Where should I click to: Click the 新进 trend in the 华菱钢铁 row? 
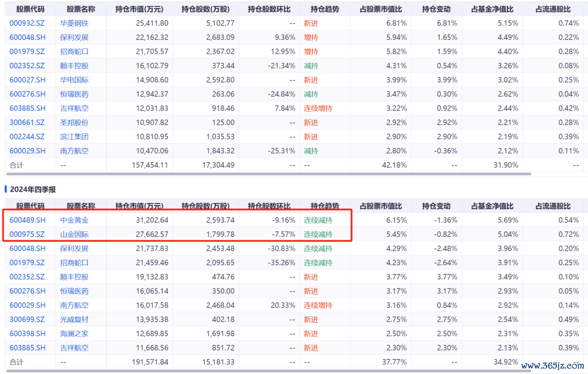coord(311,23)
